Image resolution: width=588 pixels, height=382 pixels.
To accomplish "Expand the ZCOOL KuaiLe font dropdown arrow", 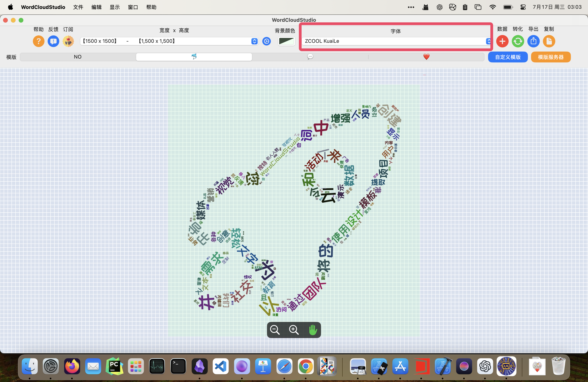I will tap(488, 41).
